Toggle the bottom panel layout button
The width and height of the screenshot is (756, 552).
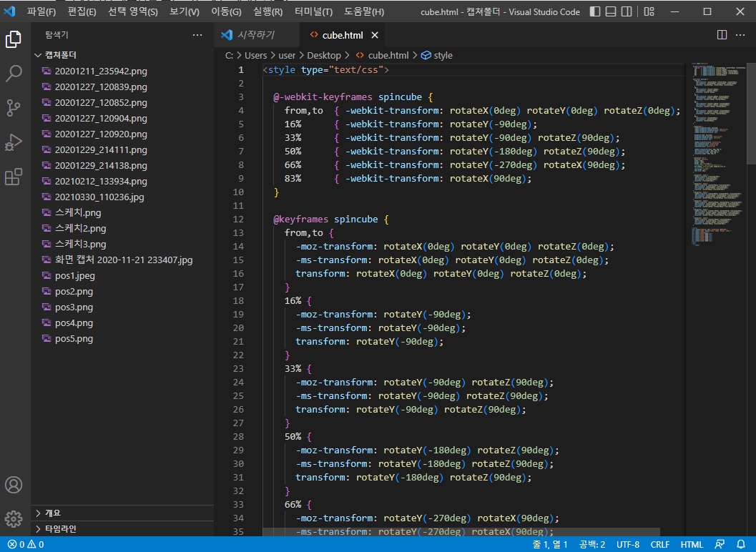pos(611,11)
